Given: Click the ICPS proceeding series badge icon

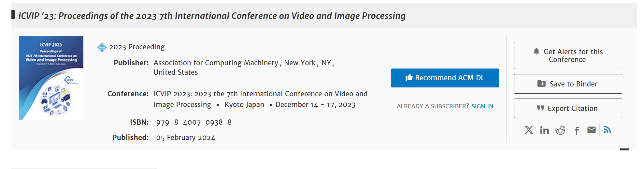Looking at the screenshot, I should click(102, 47).
